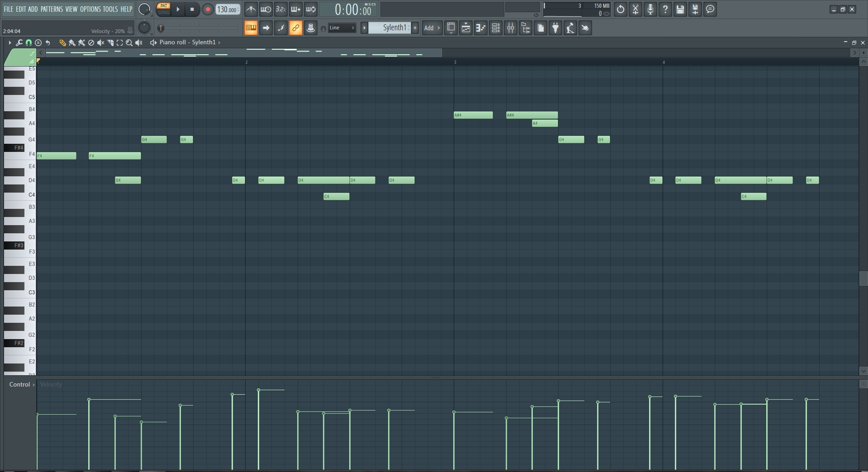Open the plugin picker plug icon
Screen dimensions: 868x472
coord(555,28)
